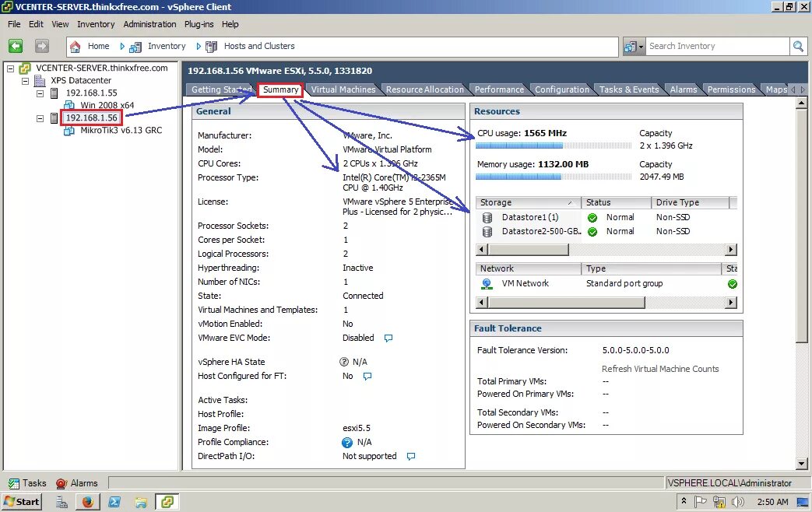Open the Tasks & Events tab

pos(629,89)
